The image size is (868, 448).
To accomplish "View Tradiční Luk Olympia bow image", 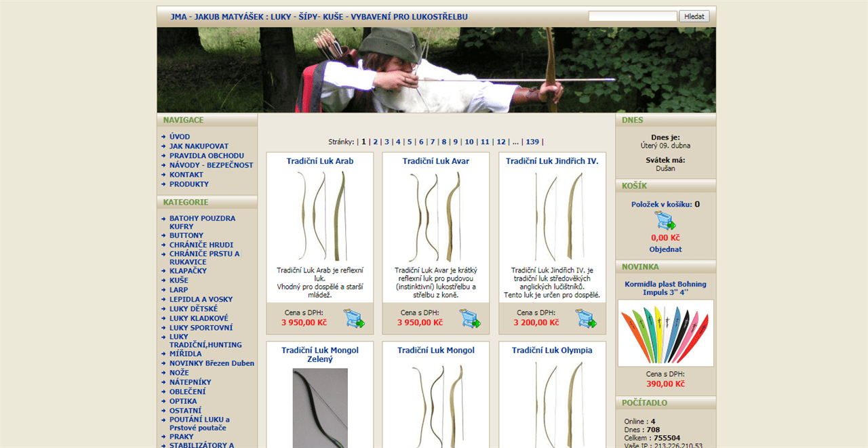I will point(552,405).
